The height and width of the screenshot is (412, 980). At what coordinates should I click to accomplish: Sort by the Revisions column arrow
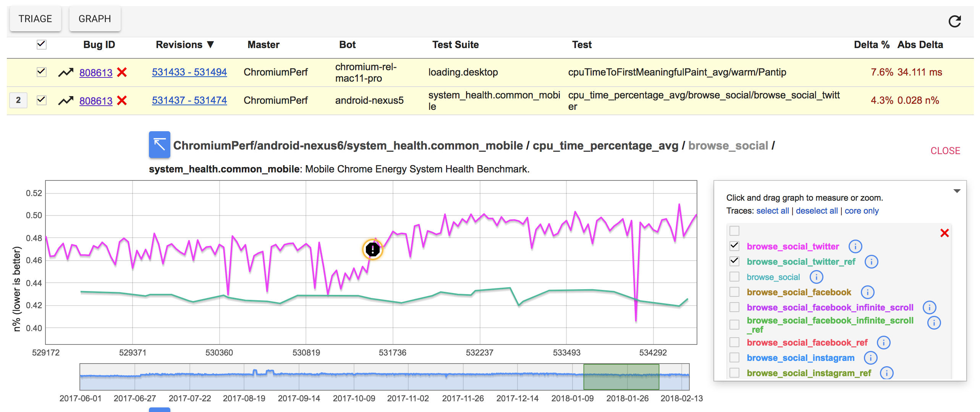(210, 45)
